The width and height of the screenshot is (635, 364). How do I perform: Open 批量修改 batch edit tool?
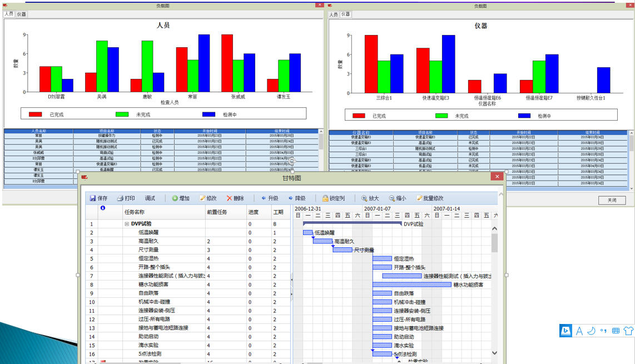(x=419, y=198)
